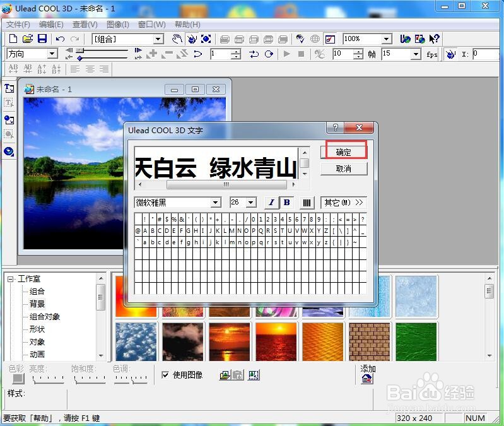504x426 pixels.
Task: Toggle bold in the text dialog
Action: click(287, 203)
